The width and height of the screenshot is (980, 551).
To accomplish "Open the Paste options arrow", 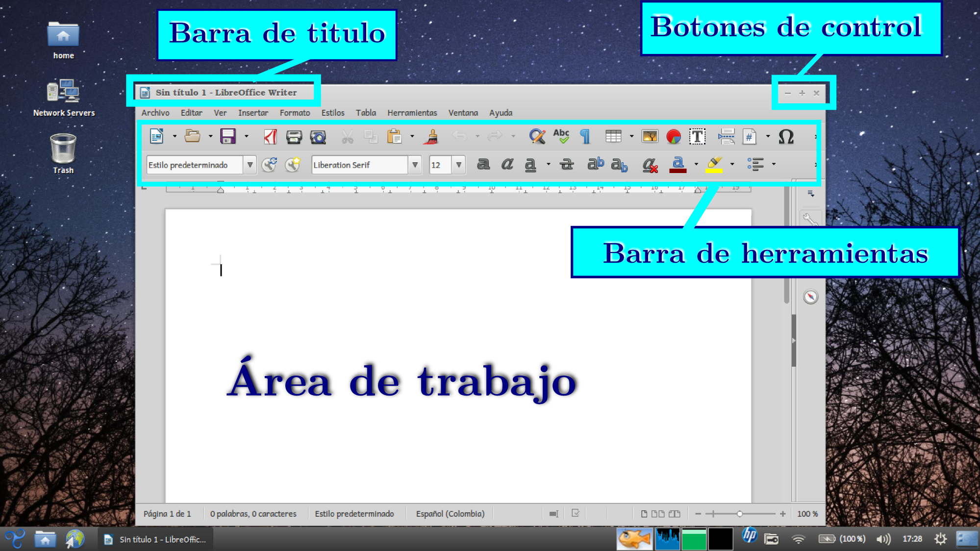I will pyautogui.click(x=412, y=136).
